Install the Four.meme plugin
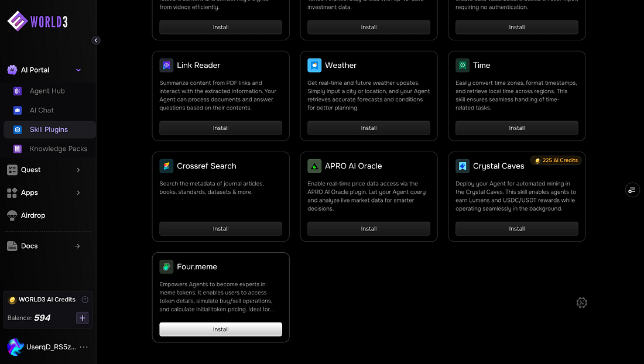This screenshot has width=644, height=364. coord(221,329)
